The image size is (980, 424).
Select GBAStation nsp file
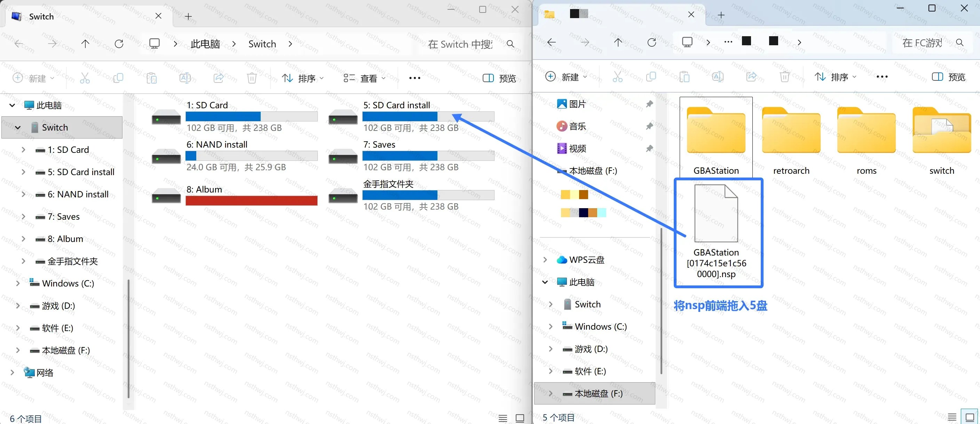(x=716, y=231)
